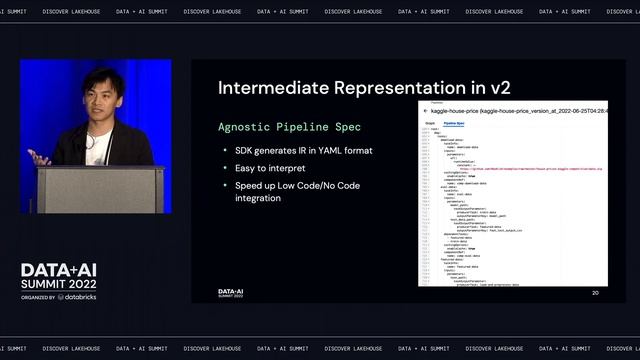Click the Agnostic Pipeline Spec heading
Viewport: 640px width, 360px height.
click(x=289, y=127)
